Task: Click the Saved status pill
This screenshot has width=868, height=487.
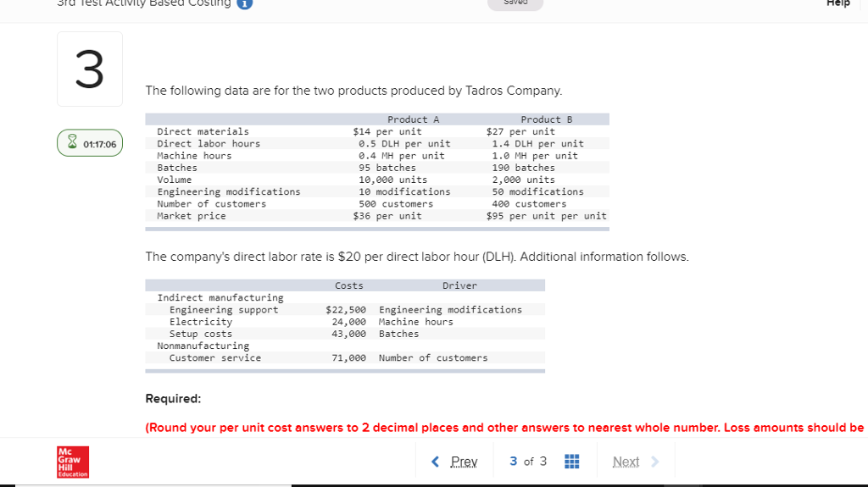Action: click(515, 3)
